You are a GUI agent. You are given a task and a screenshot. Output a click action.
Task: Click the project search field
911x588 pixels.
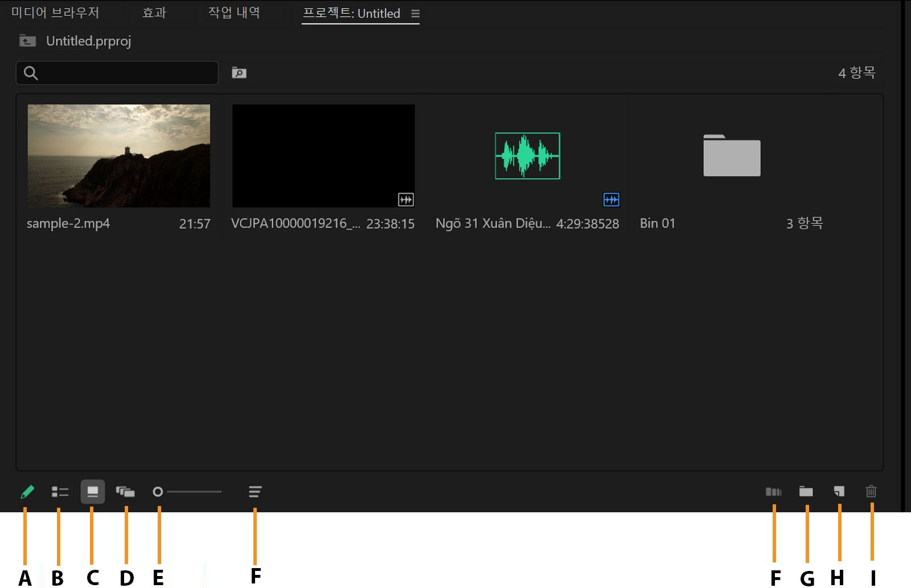117,73
